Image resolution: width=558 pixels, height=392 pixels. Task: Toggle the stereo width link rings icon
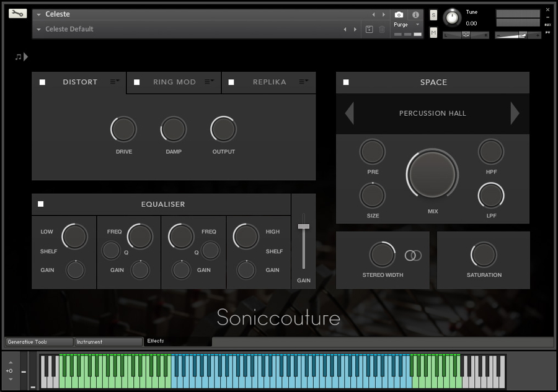pyautogui.click(x=413, y=255)
